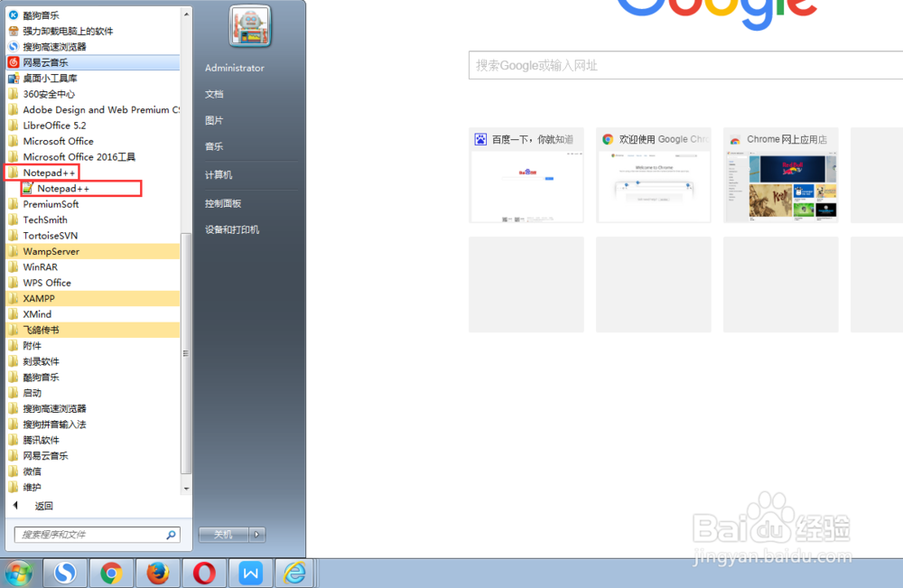Expand the 微信 folder
The width and height of the screenshot is (903, 588).
[x=92, y=471]
